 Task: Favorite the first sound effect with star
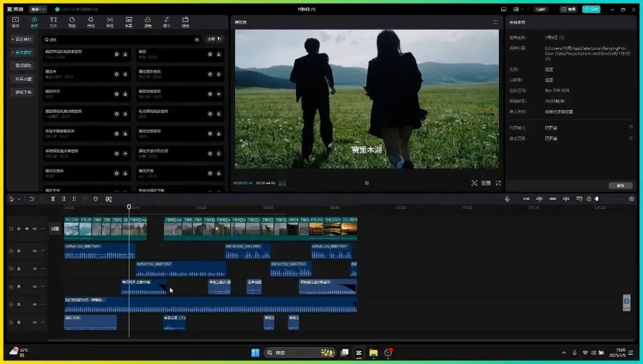pos(117,54)
